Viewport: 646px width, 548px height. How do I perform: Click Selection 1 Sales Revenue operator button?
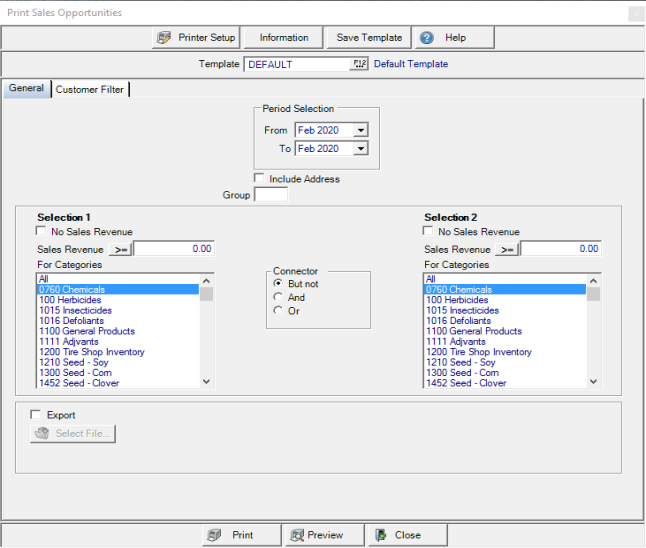pyautogui.click(x=120, y=249)
